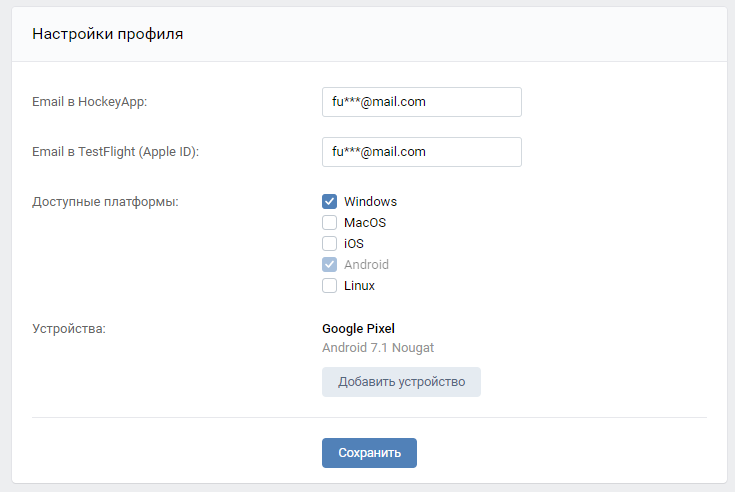Image resolution: width=735 pixels, height=492 pixels.
Task: Select the Google Pixel device name
Action: click(358, 329)
